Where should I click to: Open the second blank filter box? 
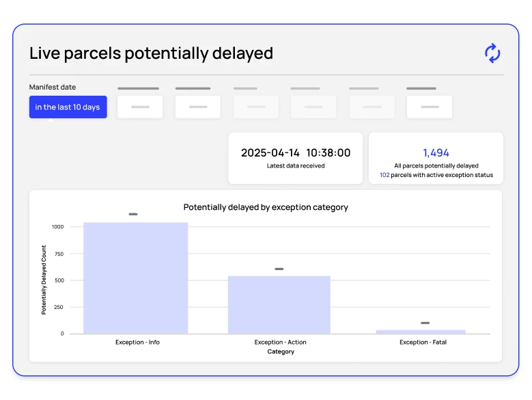click(x=198, y=107)
